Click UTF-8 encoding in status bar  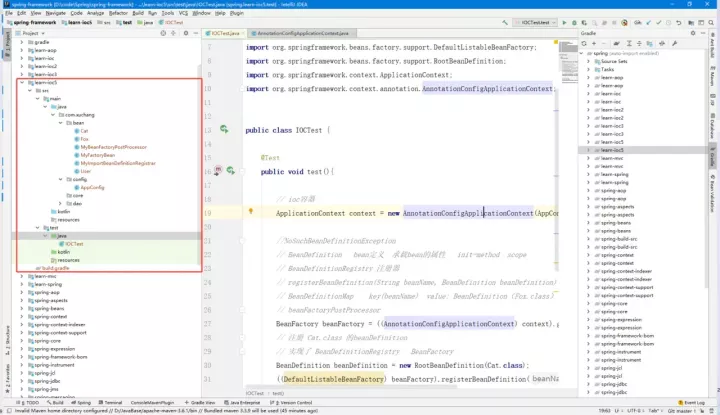(x=634, y=410)
